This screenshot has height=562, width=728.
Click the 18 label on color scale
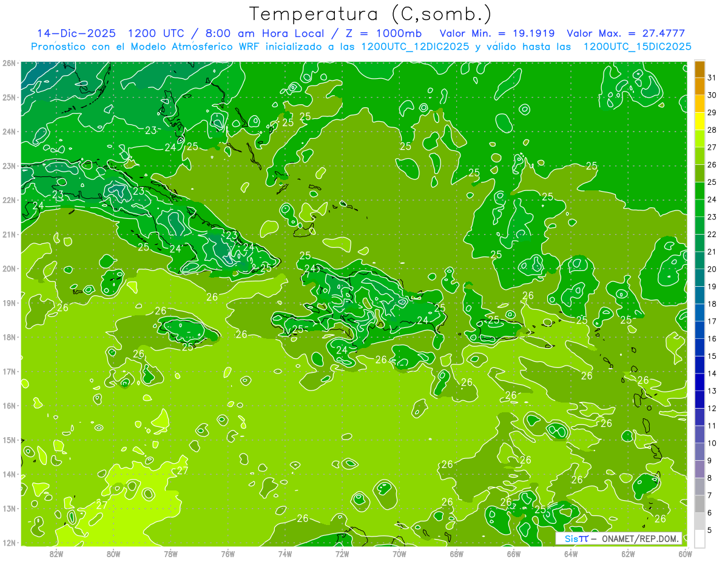tap(712, 304)
